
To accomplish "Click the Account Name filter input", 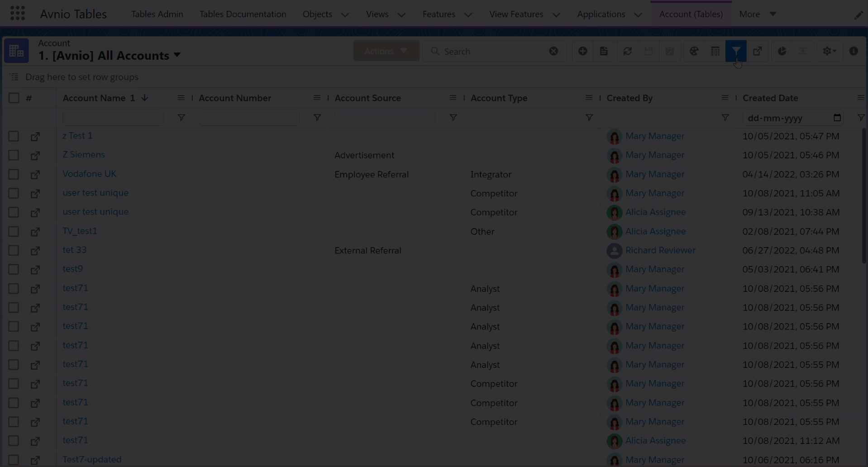I will coord(113,118).
